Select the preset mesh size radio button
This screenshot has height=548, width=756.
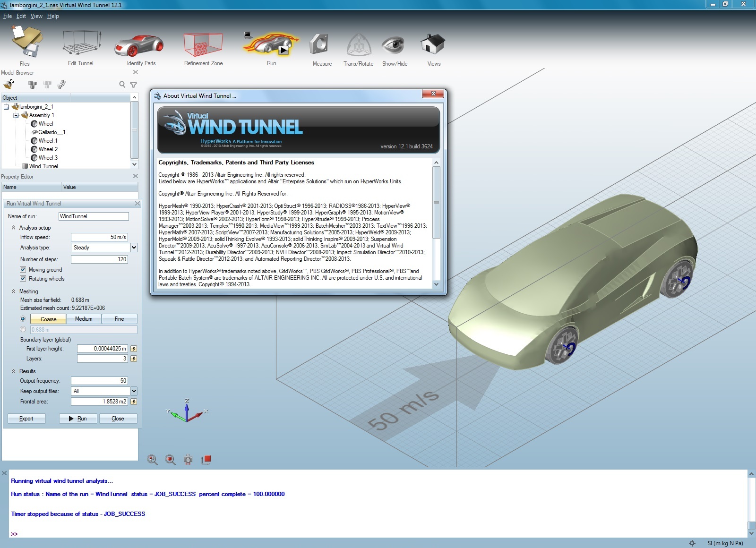coord(23,319)
